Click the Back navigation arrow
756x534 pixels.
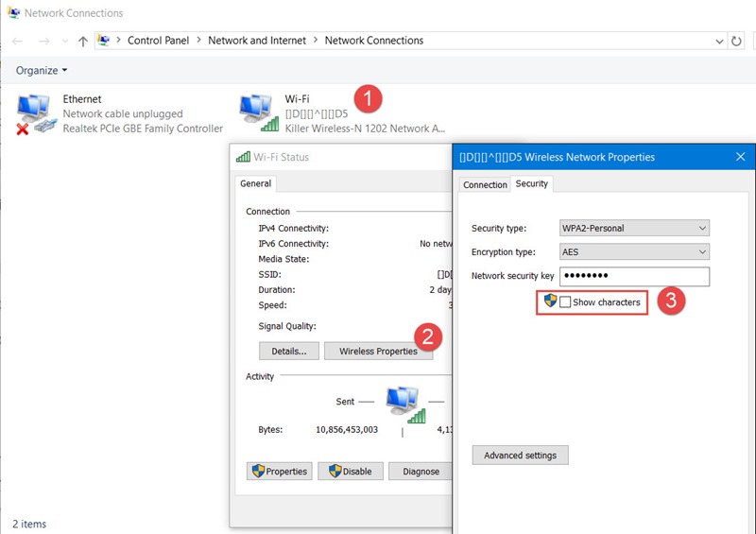click(17, 41)
